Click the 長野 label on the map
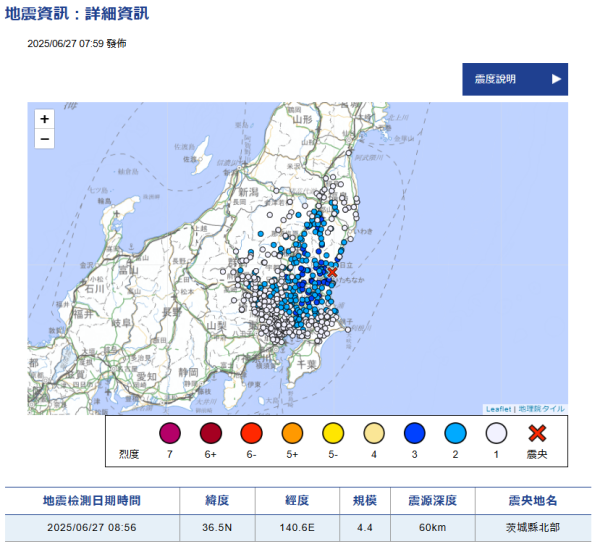The width and height of the screenshot is (600, 552). tap(172, 312)
